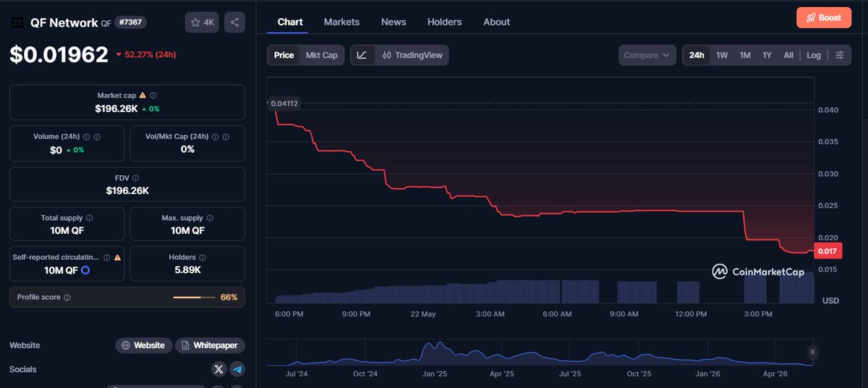The height and width of the screenshot is (388, 868).
Task: Click the red 0.017 current price label
Action: (827, 251)
